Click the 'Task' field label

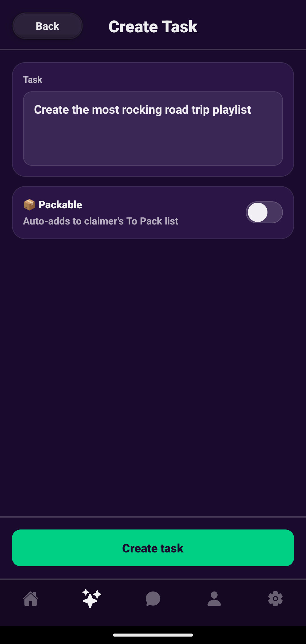[x=33, y=80]
